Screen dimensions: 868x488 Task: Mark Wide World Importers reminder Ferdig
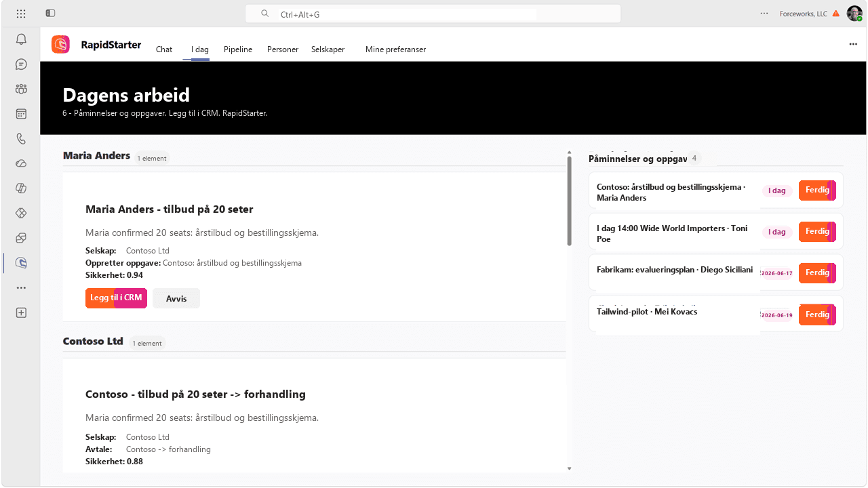coord(817,232)
